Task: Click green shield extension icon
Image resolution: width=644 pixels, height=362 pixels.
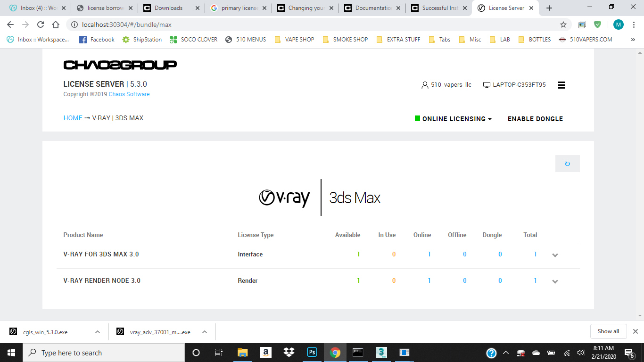Action: click(x=598, y=25)
